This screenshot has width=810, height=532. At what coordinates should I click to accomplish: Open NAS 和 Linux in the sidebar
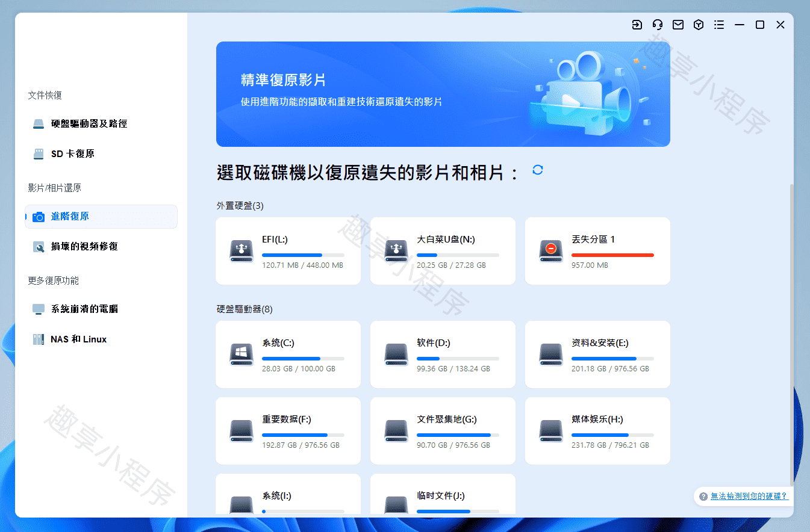click(x=101, y=339)
